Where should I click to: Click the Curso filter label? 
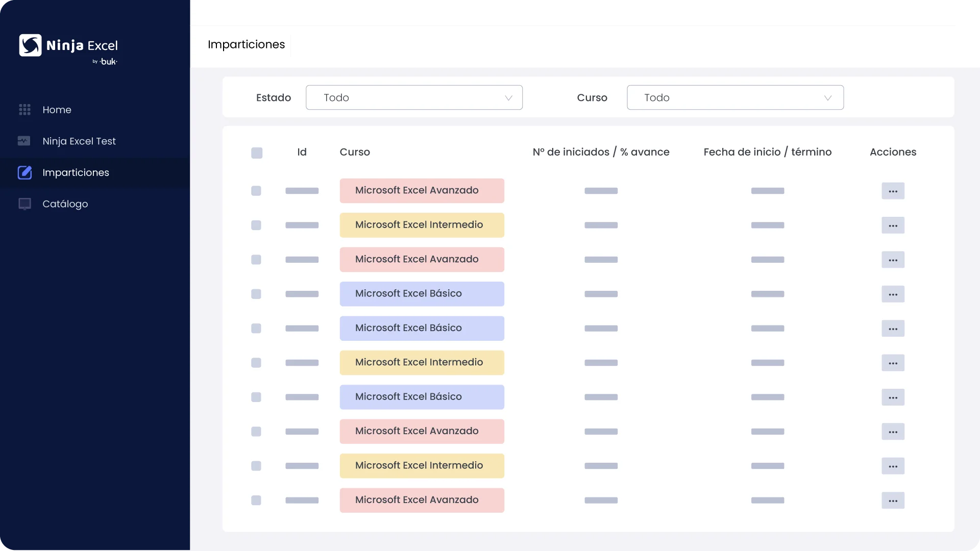point(592,97)
